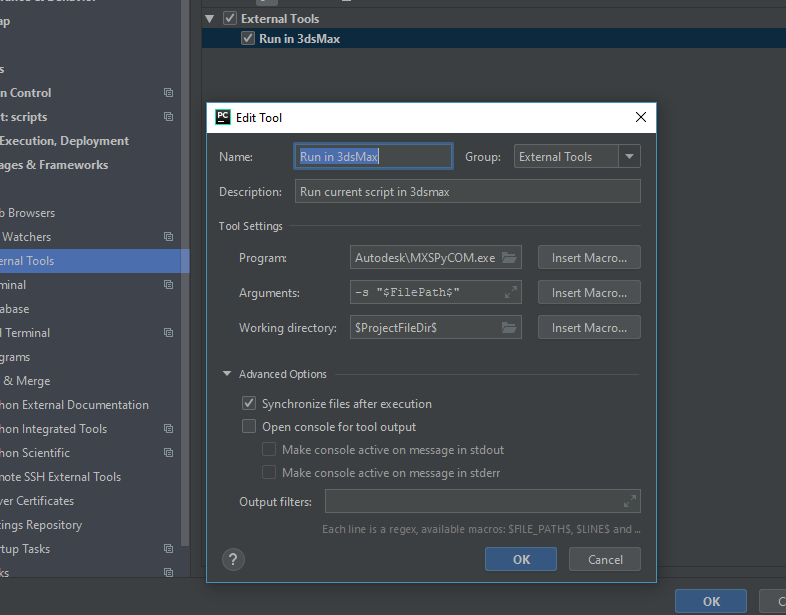Click project-level icon next to Python Integrated Tools
Image resolution: width=786 pixels, height=615 pixels.
pyautogui.click(x=168, y=429)
